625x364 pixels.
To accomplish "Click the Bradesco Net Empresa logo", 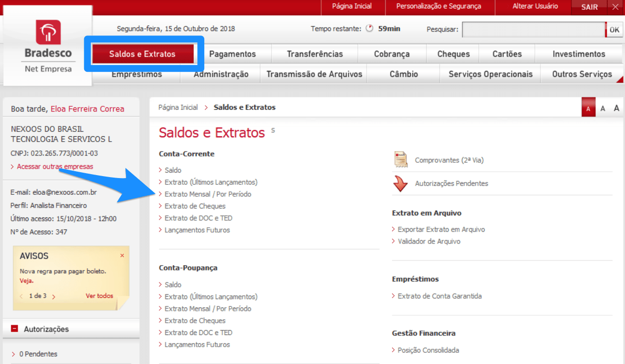I will (48, 46).
